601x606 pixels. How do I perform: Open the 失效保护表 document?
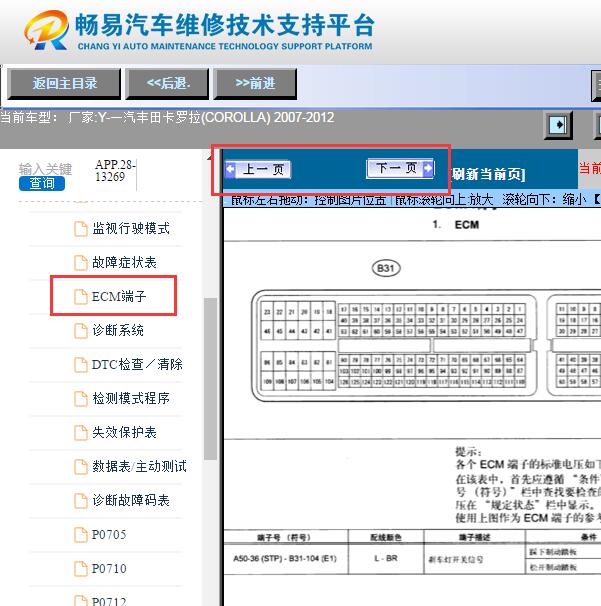tap(124, 432)
